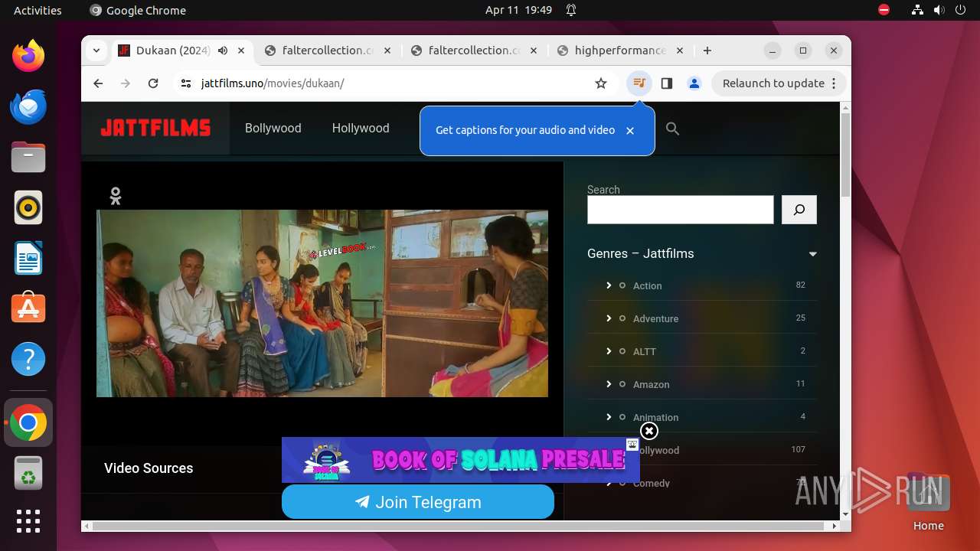The height and width of the screenshot is (551, 980).
Task: Click the vertical page scrollbar
Action: (845, 155)
